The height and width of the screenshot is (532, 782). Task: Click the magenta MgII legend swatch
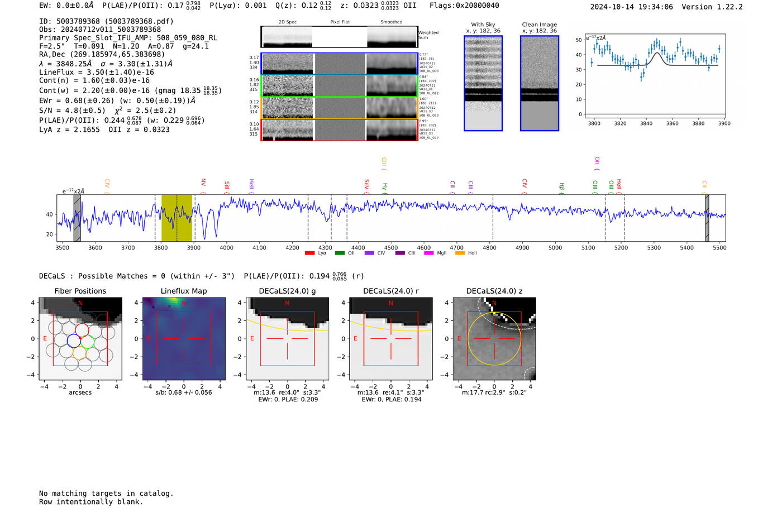coord(429,253)
